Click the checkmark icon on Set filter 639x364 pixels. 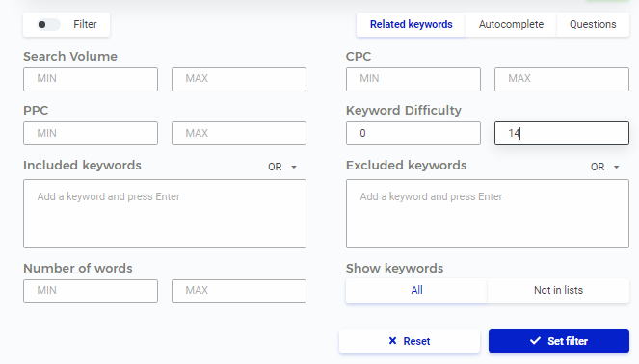point(535,340)
